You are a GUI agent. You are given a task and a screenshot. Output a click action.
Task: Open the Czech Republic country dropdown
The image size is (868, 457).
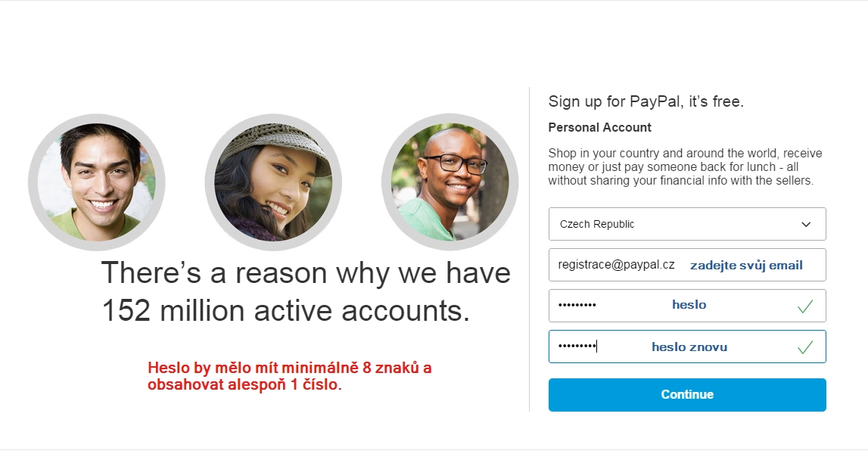click(x=687, y=224)
